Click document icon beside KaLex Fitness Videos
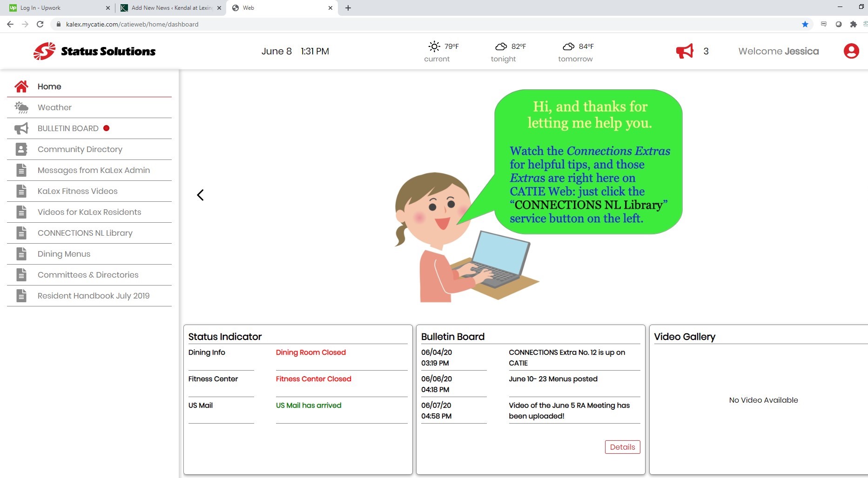868x478 pixels. click(x=21, y=191)
